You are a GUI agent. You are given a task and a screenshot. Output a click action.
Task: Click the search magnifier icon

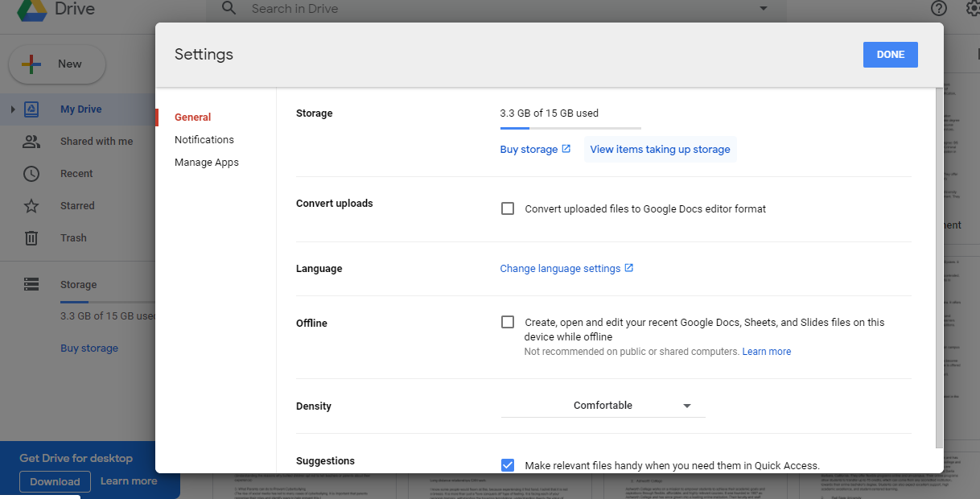pos(229,9)
